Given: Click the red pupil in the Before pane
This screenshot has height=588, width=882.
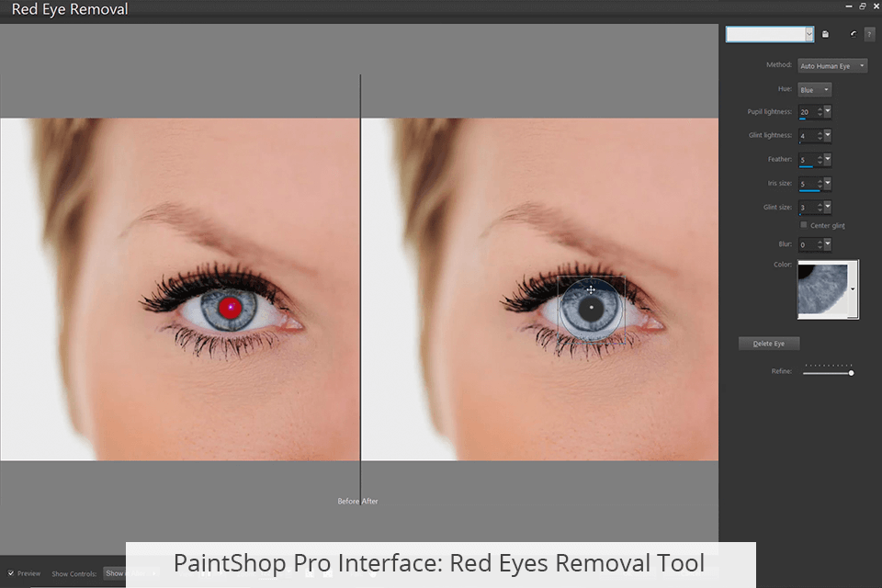Looking at the screenshot, I should click(x=230, y=307).
